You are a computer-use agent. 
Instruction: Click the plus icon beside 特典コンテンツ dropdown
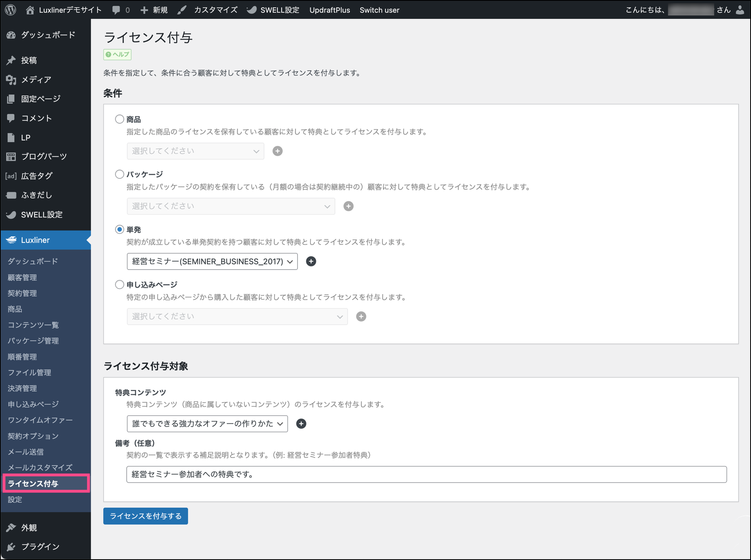pyautogui.click(x=301, y=424)
